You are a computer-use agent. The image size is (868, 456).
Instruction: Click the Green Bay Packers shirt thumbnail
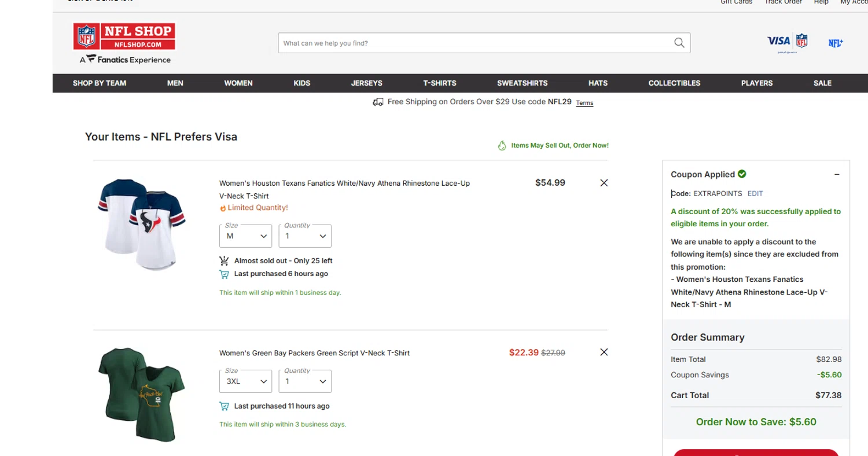point(142,395)
